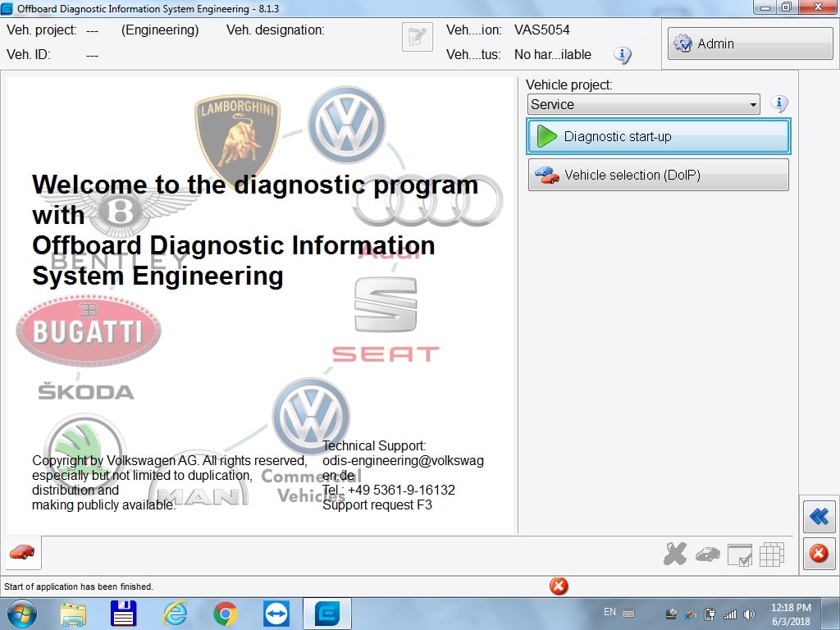The height and width of the screenshot is (630, 840).
Task: Open TeamViewer from the taskbar
Action: 276,614
